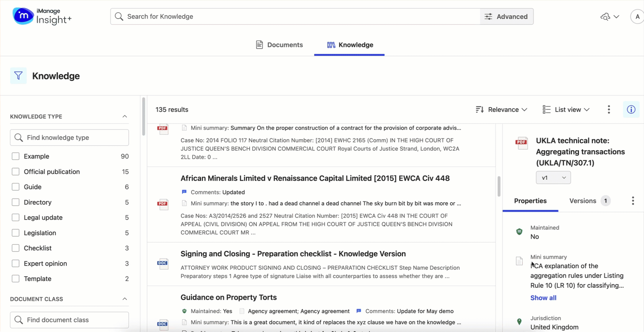Screen dimensions: 644x332
Task: Open the version selector showing v1
Action: tap(553, 177)
